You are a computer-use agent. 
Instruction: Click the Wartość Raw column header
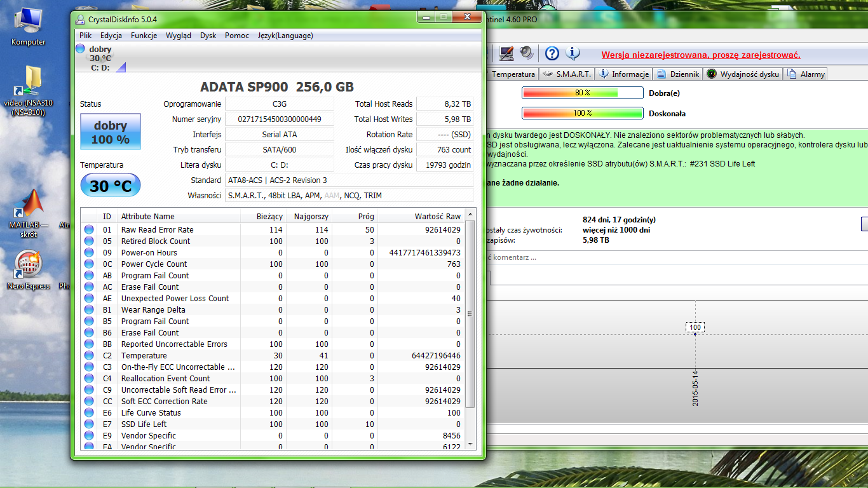coord(421,216)
